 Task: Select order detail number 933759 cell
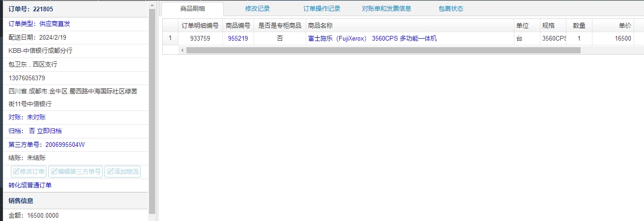click(200, 39)
